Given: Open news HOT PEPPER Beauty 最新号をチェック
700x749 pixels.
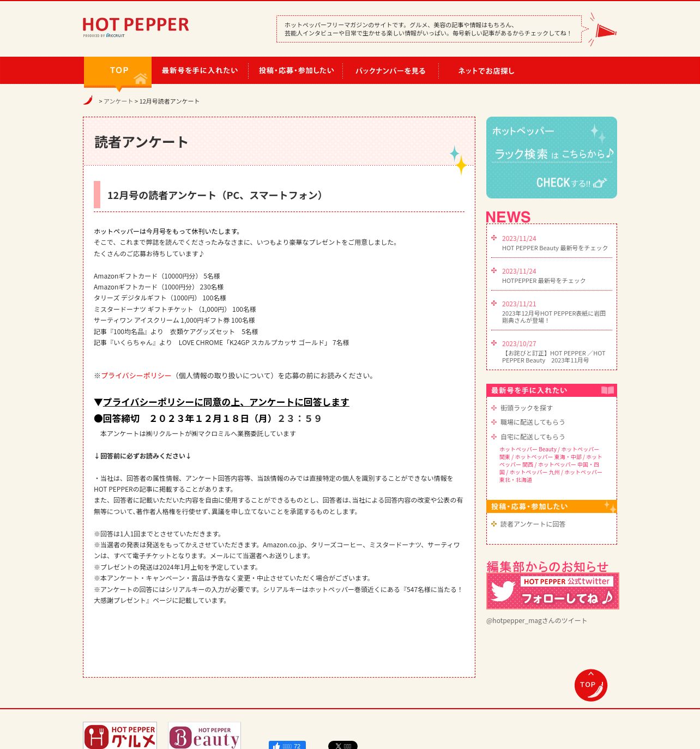Looking at the screenshot, I should [x=555, y=248].
